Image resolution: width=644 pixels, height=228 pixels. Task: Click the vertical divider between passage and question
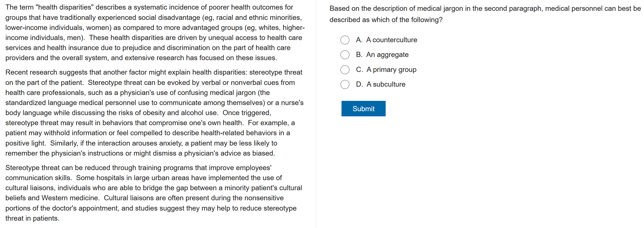(x=316, y=114)
